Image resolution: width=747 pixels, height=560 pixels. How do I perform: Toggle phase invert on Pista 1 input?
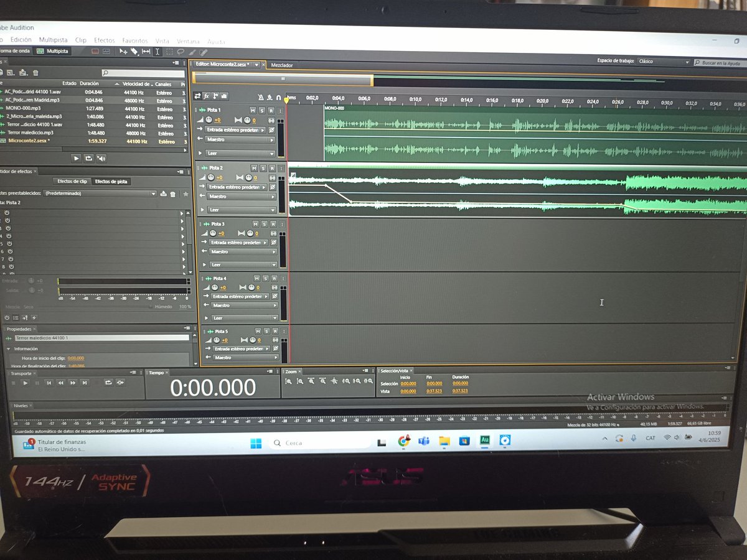(271, 130)
